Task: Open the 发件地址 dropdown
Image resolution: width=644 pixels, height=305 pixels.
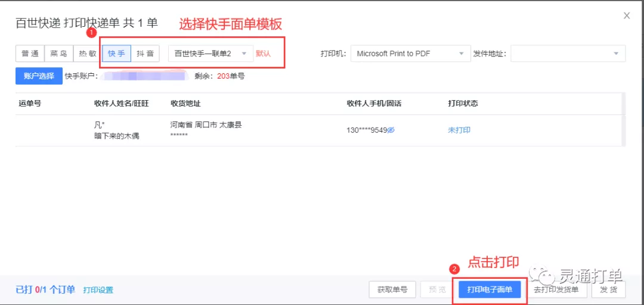Action: [568, 54]
